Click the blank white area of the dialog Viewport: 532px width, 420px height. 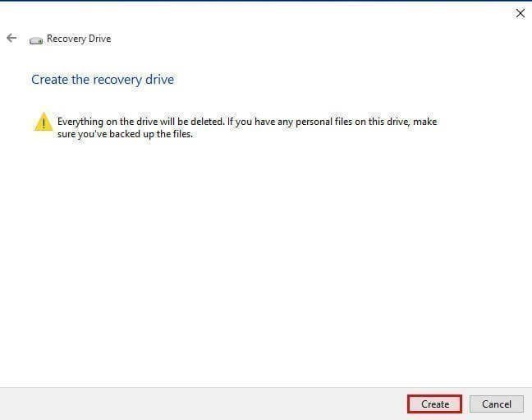coord(266,258)
